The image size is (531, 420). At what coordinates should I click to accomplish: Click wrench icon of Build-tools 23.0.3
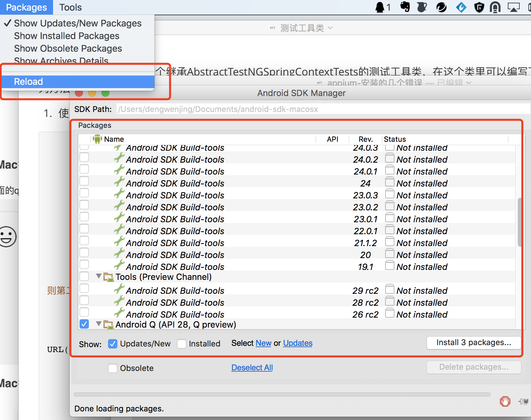click(x=119, y=194)
